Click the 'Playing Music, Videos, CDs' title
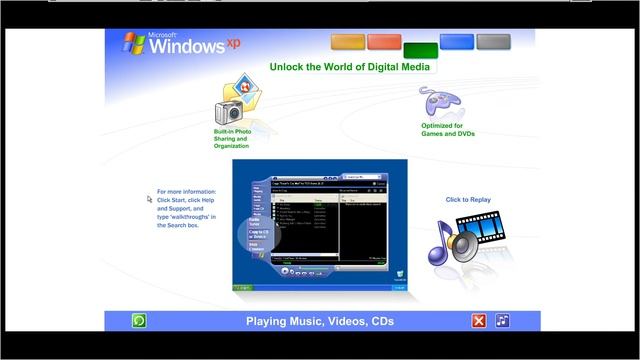 click(x=320, y=321)
